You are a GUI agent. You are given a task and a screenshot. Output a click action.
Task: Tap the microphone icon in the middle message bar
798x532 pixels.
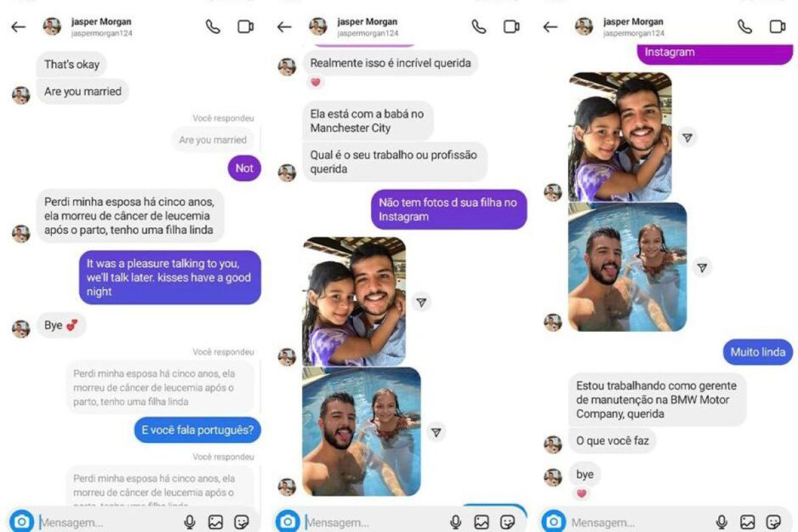(456, 522)
